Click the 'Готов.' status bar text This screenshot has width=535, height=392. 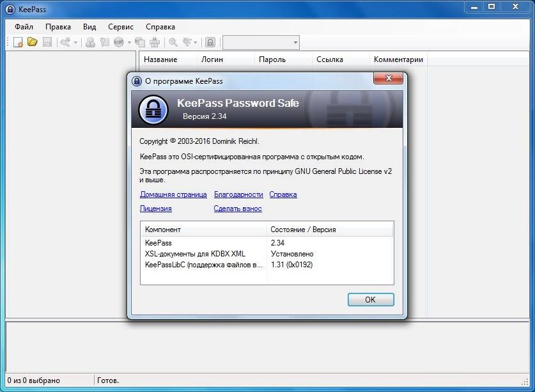coord(108,380)
